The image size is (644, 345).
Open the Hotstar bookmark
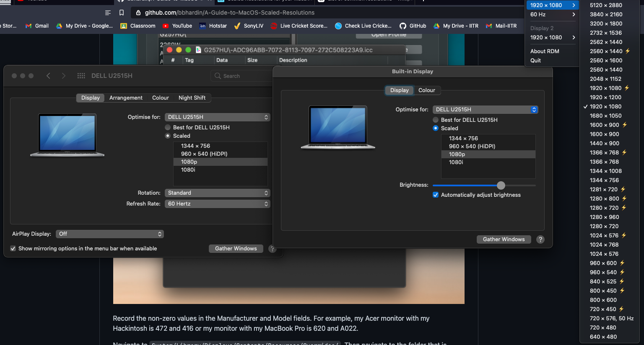tap(213, 26)
